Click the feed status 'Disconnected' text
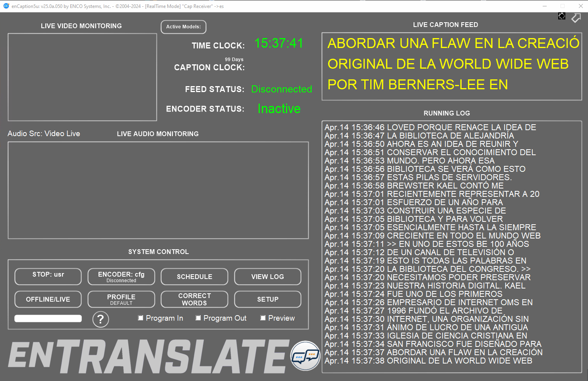The width and height of the screenshot is (588, 381). pyautogui.click(x=282, y=89)
